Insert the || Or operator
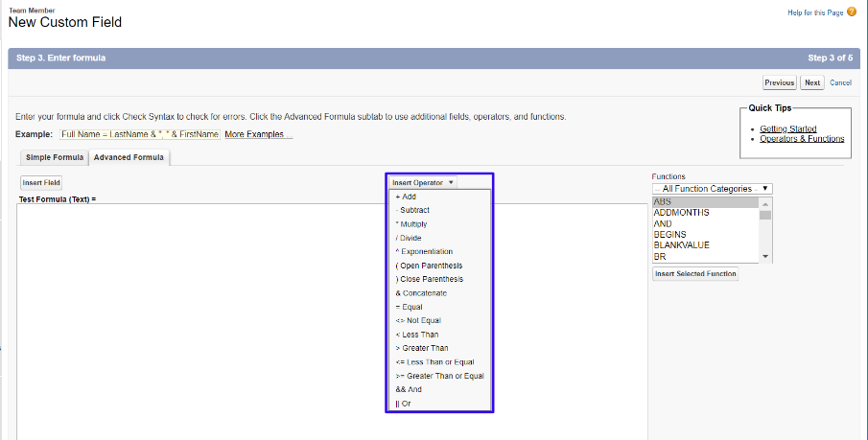This screenshot has height=440, width=868. tap(403, 404)
